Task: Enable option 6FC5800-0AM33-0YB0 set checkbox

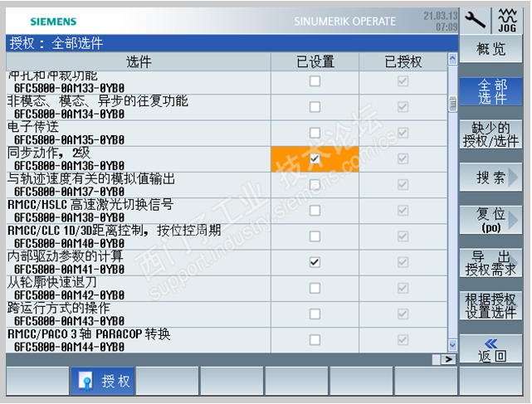Action: click(x=315, y=81)
